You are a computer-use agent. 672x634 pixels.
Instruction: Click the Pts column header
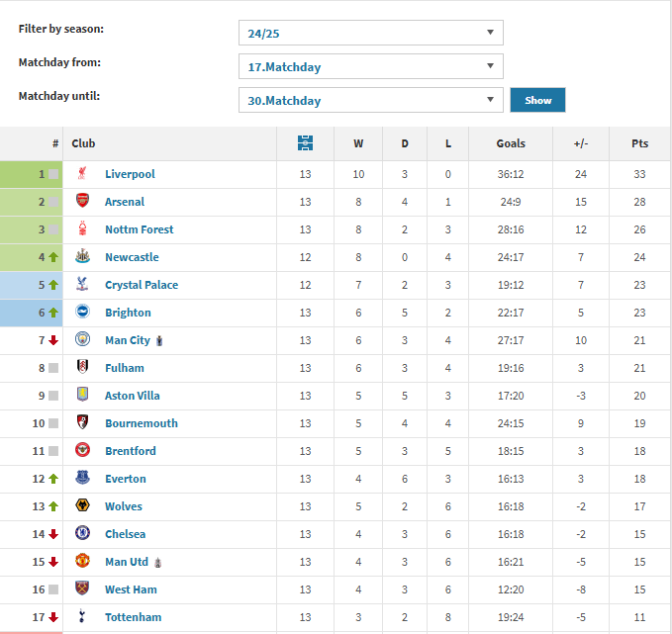pyautogui.click(x=639, y=143)
